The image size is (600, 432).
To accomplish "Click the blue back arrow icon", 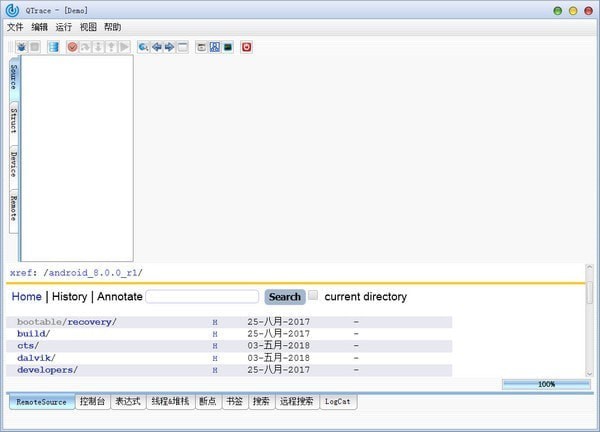I will tap(157, 47).
